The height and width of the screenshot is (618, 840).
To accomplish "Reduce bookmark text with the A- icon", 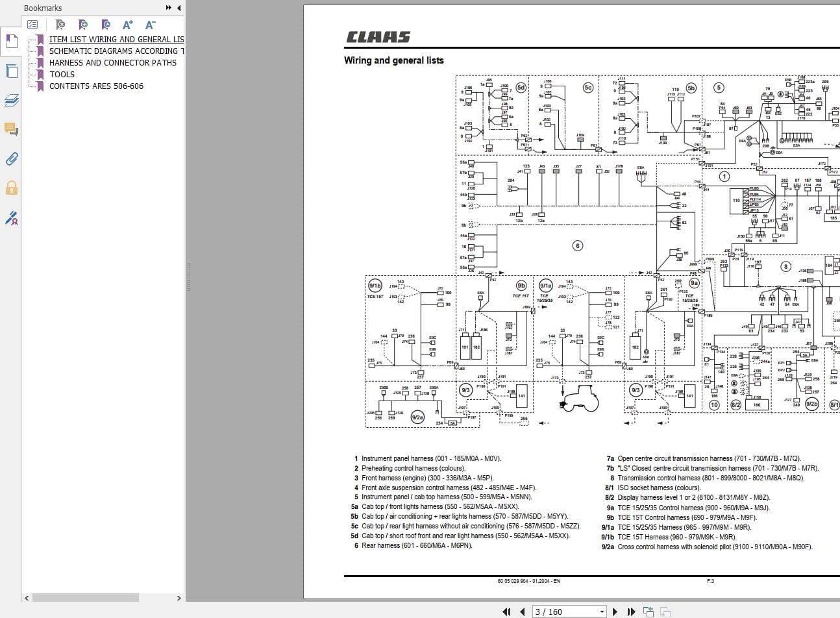I will point(150,24).
